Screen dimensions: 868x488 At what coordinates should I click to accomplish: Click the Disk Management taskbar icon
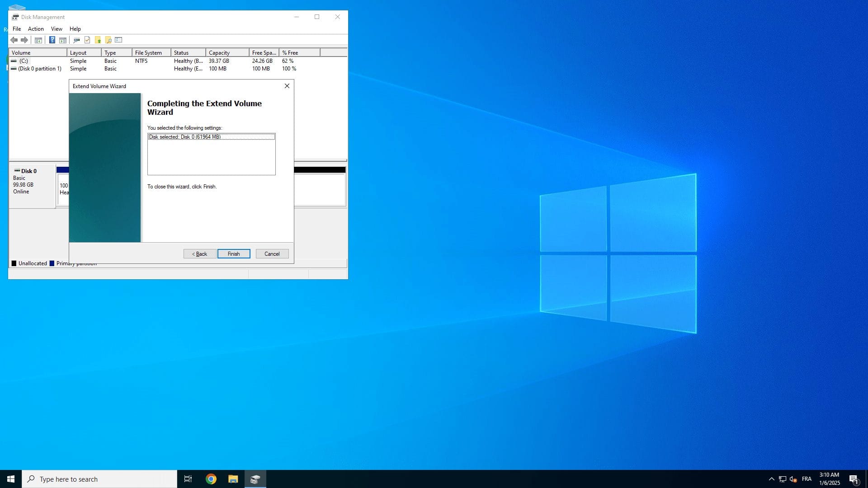click(255, 479)
